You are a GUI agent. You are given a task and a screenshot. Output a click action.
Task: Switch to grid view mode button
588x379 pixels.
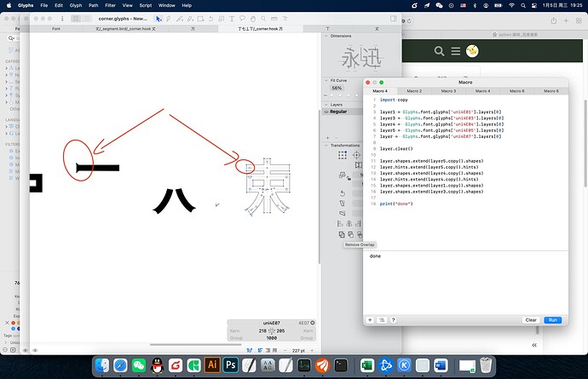pos(76,19)
